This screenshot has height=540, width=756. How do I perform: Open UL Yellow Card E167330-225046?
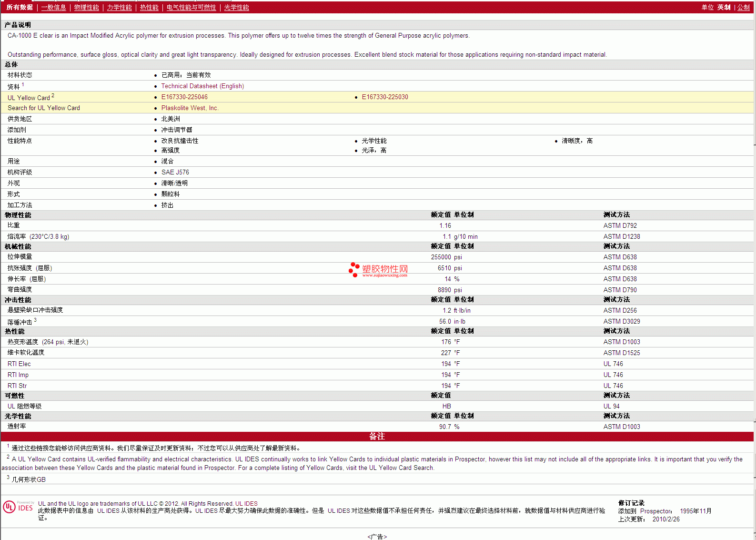pos(184,97)
